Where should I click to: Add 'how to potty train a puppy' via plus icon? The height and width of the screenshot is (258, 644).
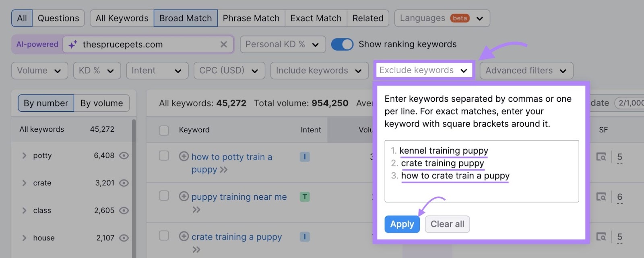pos(184,156)
